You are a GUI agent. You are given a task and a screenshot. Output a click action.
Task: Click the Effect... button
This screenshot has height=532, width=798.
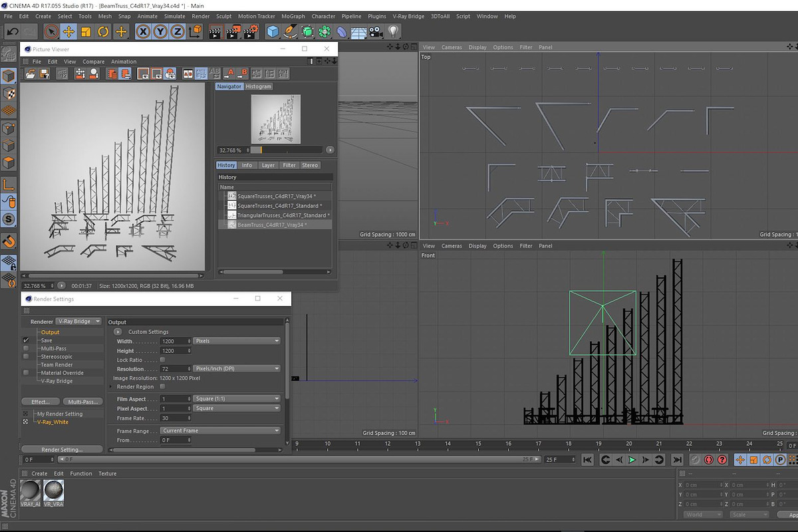pos(41,402)
